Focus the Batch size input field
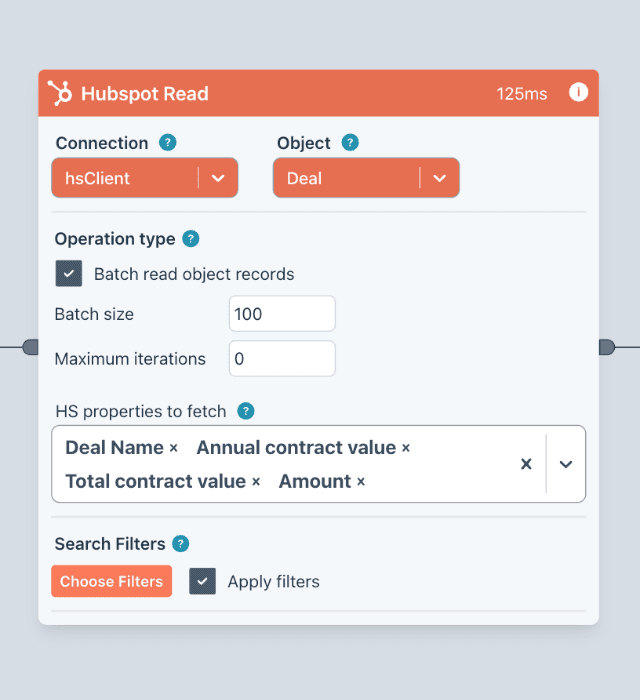 pos(282,313)
